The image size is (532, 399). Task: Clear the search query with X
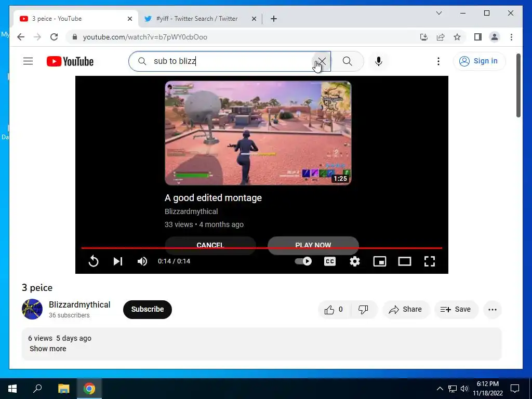(x=322, y=61)
